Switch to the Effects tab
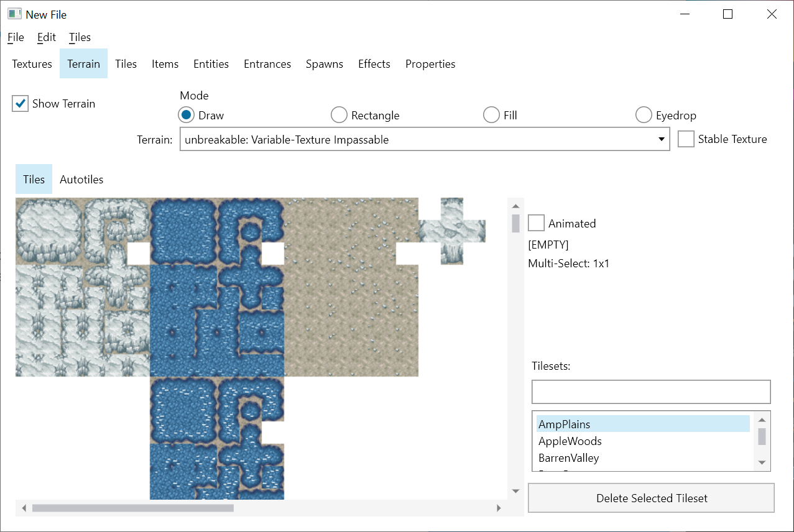The height and width of the screenshot is (532, 794). pyautogui.click(x=374, y=64)
